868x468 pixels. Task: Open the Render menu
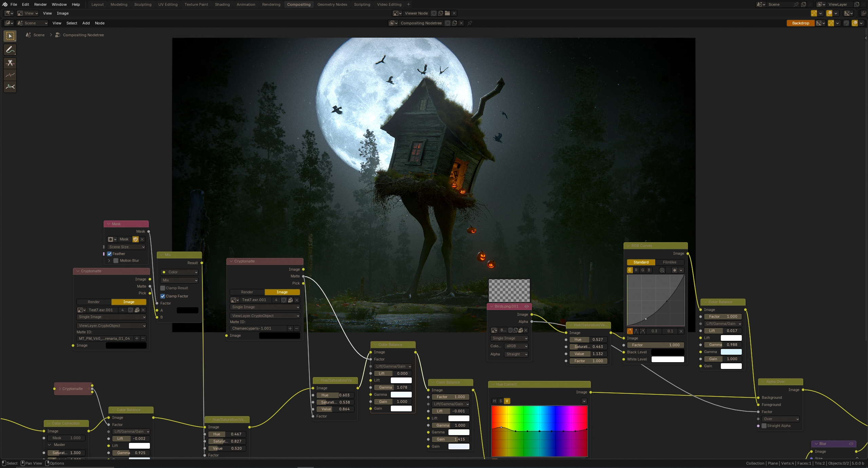point(40,4)
